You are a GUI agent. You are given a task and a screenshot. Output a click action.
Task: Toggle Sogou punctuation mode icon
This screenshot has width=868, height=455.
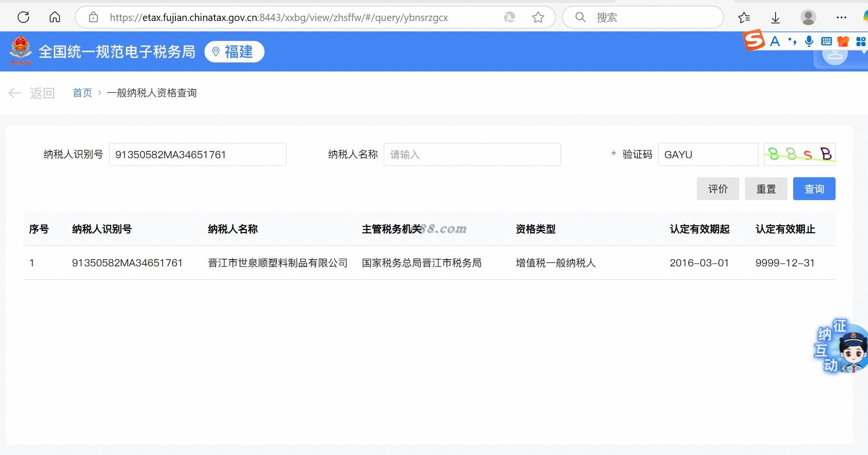(x=792, y=41)
